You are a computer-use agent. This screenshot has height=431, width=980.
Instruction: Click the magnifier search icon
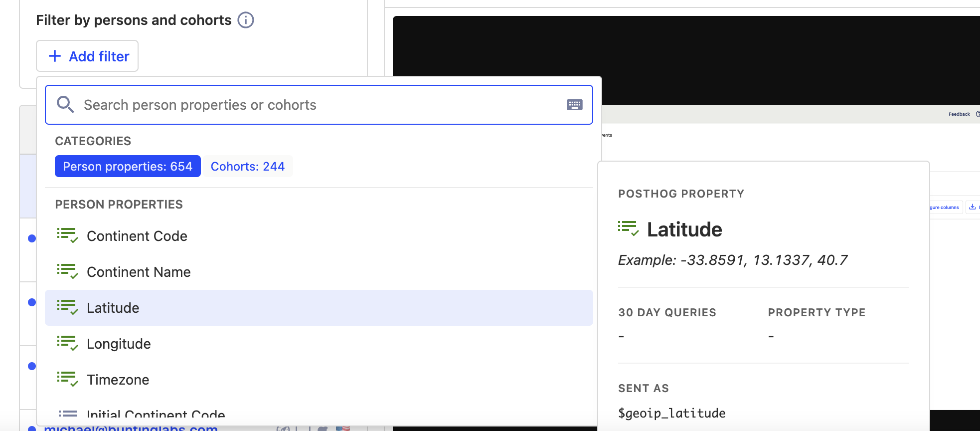(x=65, y=105)
